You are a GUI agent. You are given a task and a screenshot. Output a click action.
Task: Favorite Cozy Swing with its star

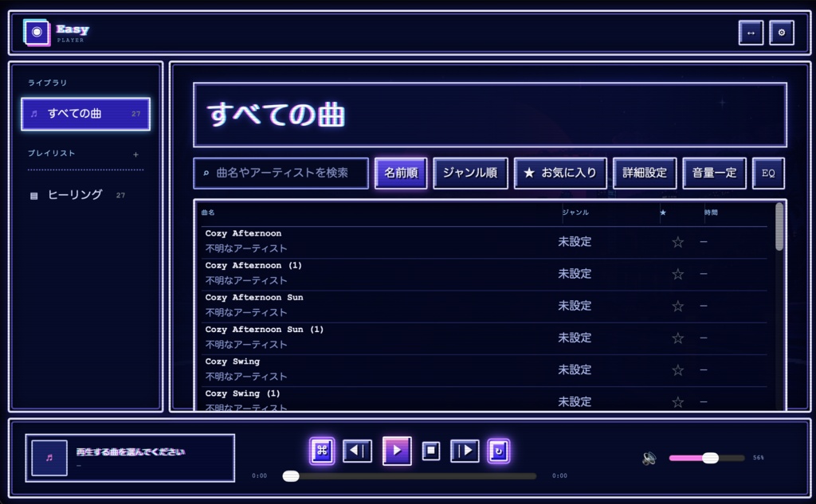[677, 370]
